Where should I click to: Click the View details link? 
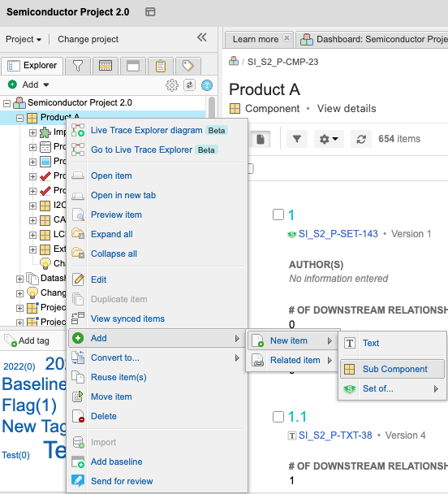[x=347, y=109]
